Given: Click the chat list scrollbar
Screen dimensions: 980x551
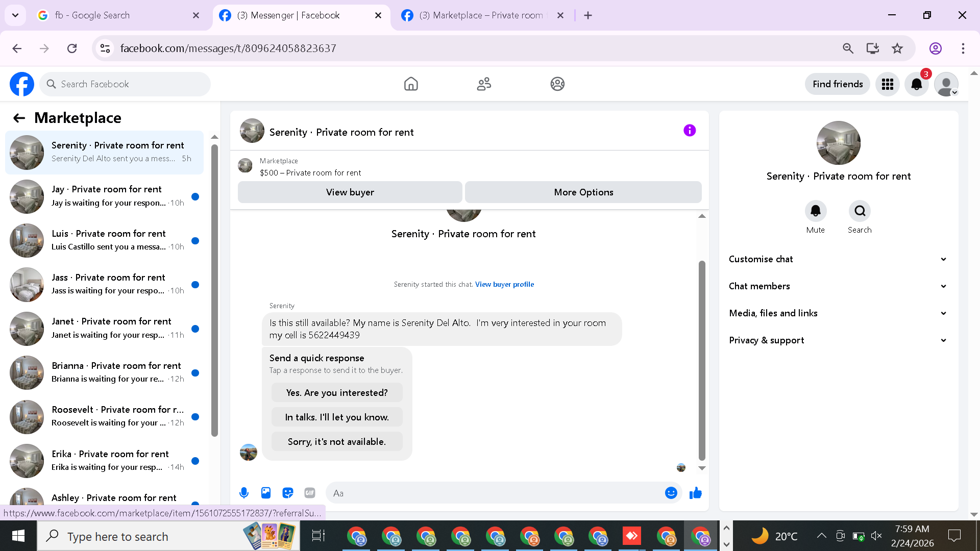Looking at the screenshot, I should [214, 291].
